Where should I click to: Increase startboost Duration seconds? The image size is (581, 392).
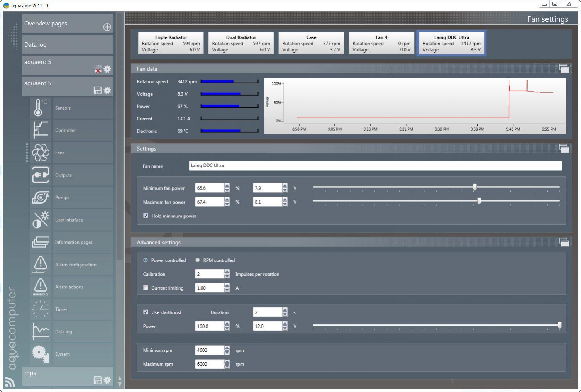pos(285,310)
